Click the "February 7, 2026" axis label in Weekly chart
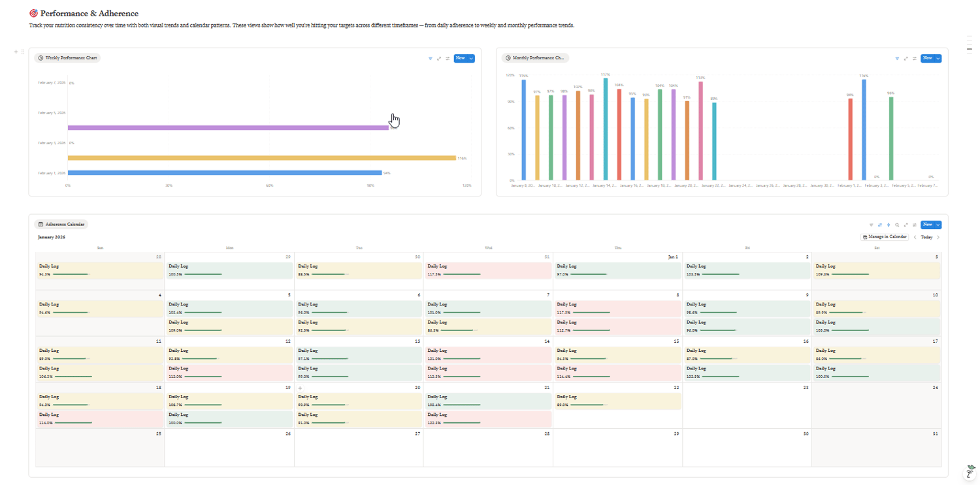The width and height of the screenshot is (980, 485). point(52,83)
